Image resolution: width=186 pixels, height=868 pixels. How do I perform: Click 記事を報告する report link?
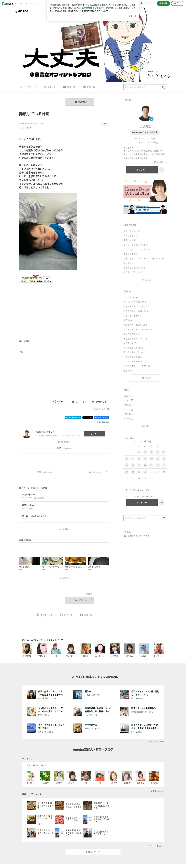[x=101, y=422]
